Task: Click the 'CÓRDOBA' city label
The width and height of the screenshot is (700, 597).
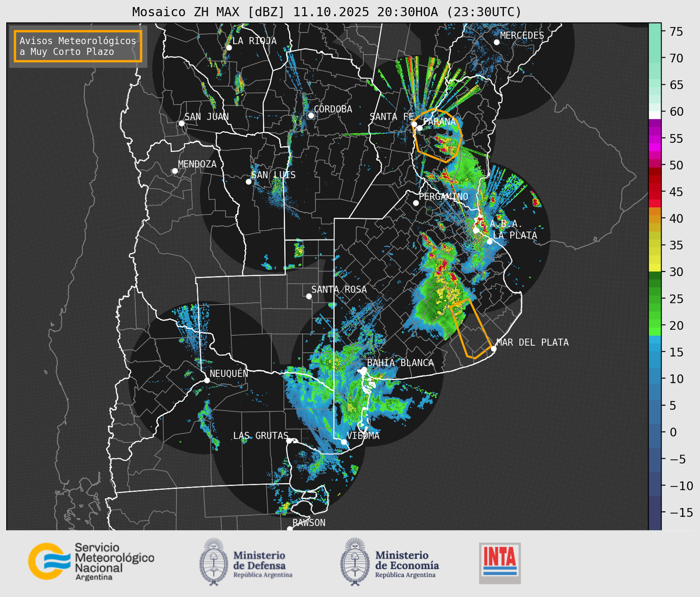Action: click(333, 109)
